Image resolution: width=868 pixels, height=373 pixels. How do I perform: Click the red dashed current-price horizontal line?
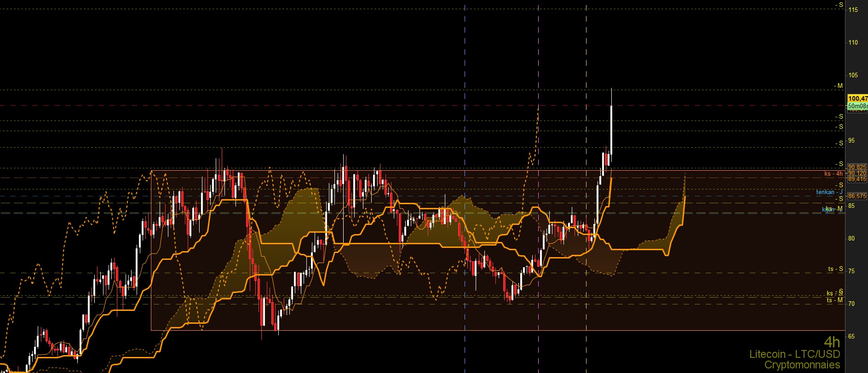coord(422,105)
